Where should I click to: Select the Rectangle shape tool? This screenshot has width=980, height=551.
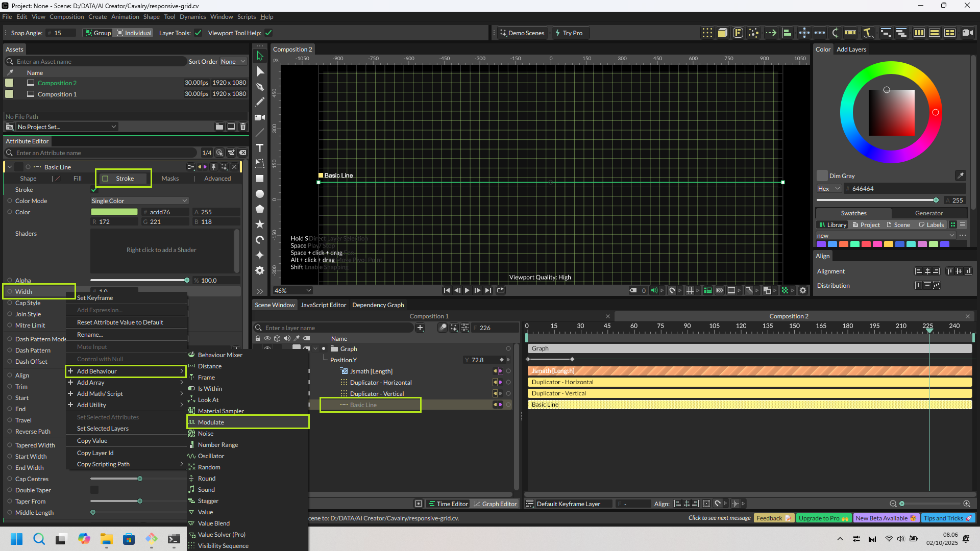(x=260, y=179)
